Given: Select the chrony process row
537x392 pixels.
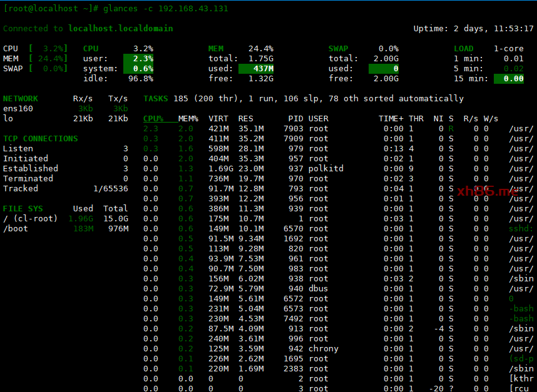Looking at the screenshot, I should pos(323,348).
